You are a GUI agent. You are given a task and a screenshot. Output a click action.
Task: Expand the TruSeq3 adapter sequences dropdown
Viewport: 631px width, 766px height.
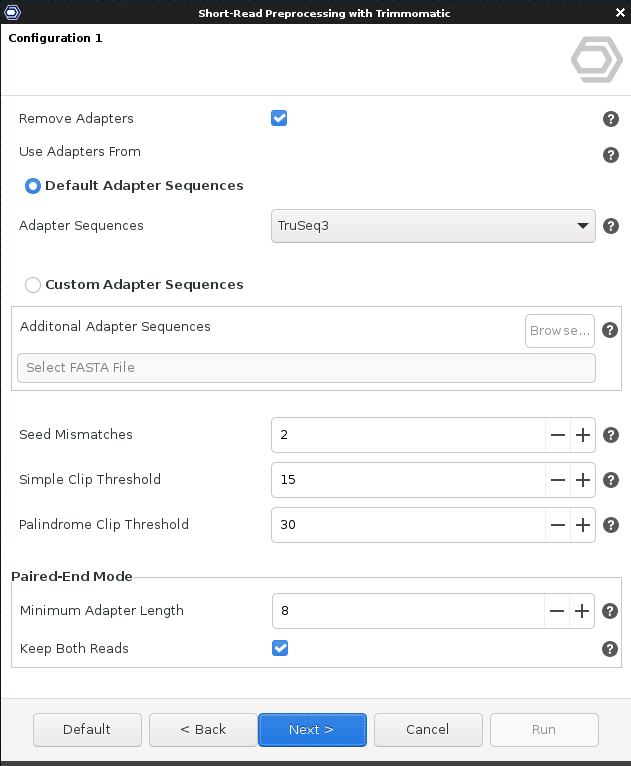coord(433,226)
